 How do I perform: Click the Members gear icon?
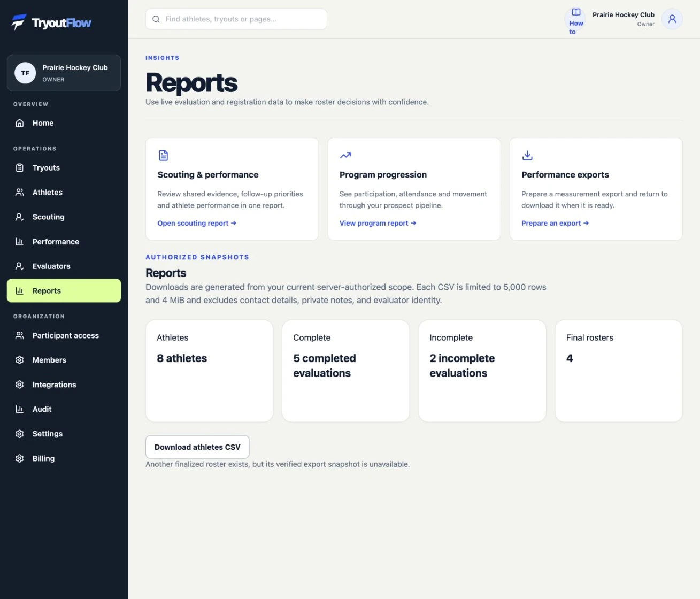pos(20,360)
